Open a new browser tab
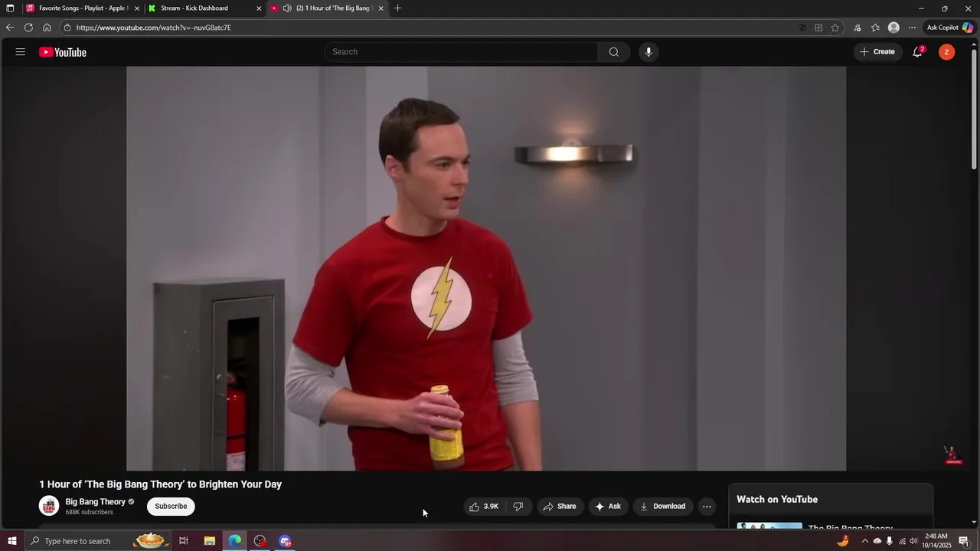The height and width of the screenshot is (551, 980). point(397,8)
